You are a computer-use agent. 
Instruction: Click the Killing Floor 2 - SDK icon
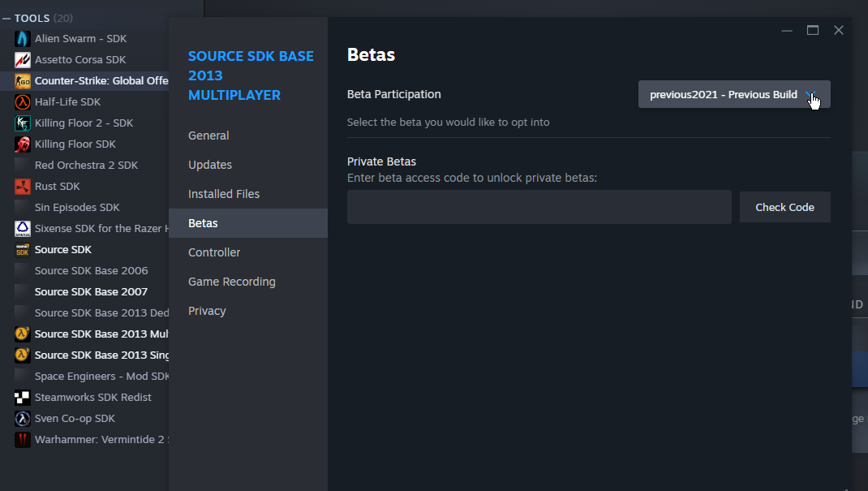22,123
